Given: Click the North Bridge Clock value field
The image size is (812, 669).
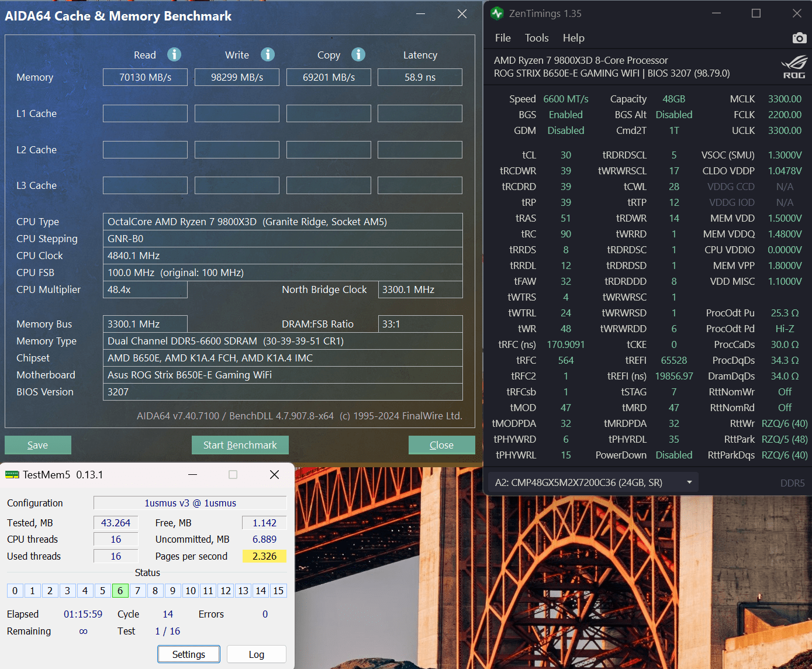Looking at the screenshot, I should [420, 289].
